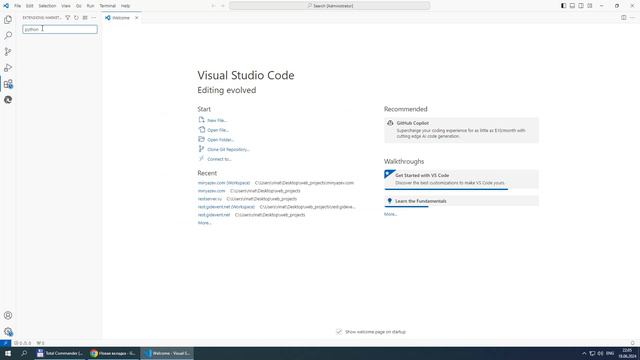Open the Manage gear icon
Screen dimensions: 640x360
click(x=8, y=332)
